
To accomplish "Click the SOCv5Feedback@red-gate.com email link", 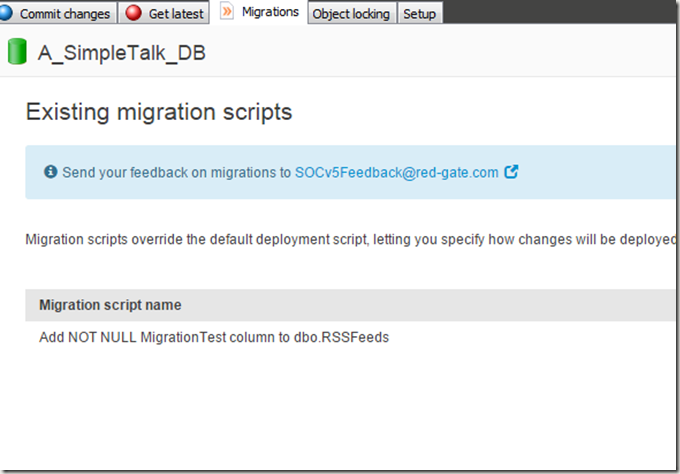I will [x=396, y=172].
